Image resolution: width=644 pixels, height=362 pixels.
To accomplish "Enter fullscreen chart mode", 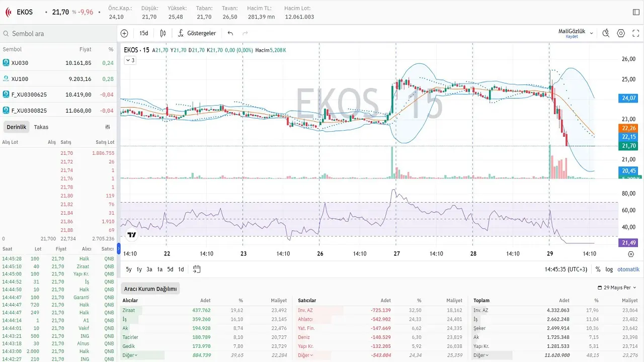I will tap(636, 33).
